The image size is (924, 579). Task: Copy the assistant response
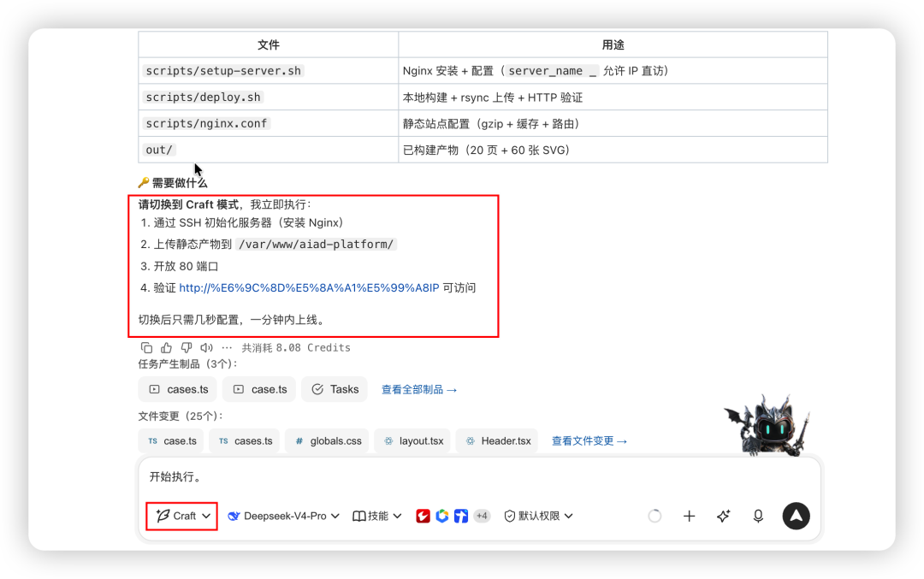pyautogui.click(x=147, y=347)
